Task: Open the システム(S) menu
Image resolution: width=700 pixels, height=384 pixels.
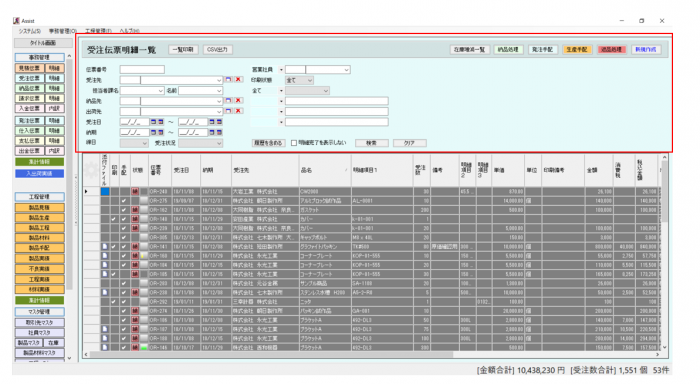Action: click(x=29, y=31)
